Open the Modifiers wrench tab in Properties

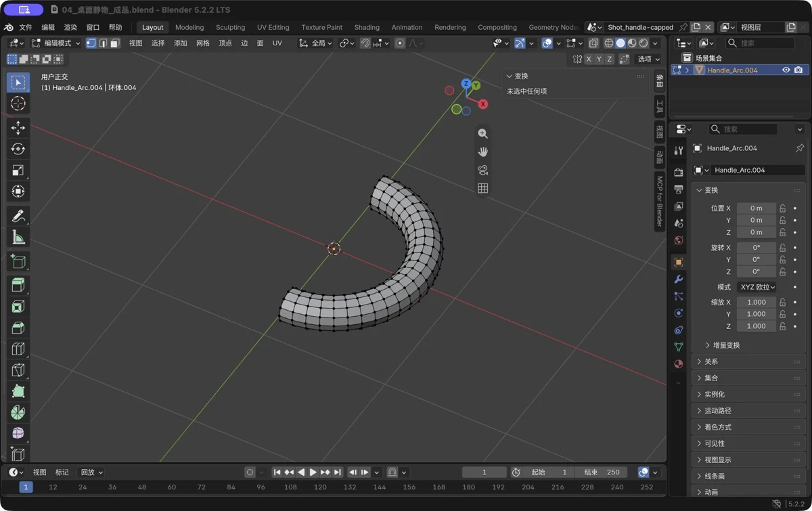pyautogui.click(x=679, y=279)
